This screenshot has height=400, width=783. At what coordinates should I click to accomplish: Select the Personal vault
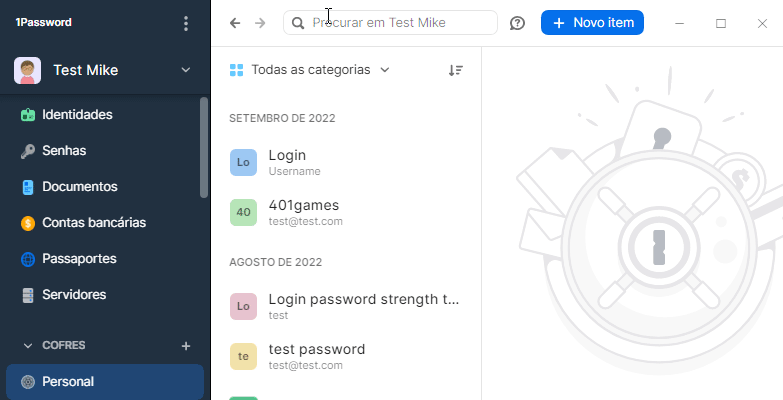tap(68, 381)
